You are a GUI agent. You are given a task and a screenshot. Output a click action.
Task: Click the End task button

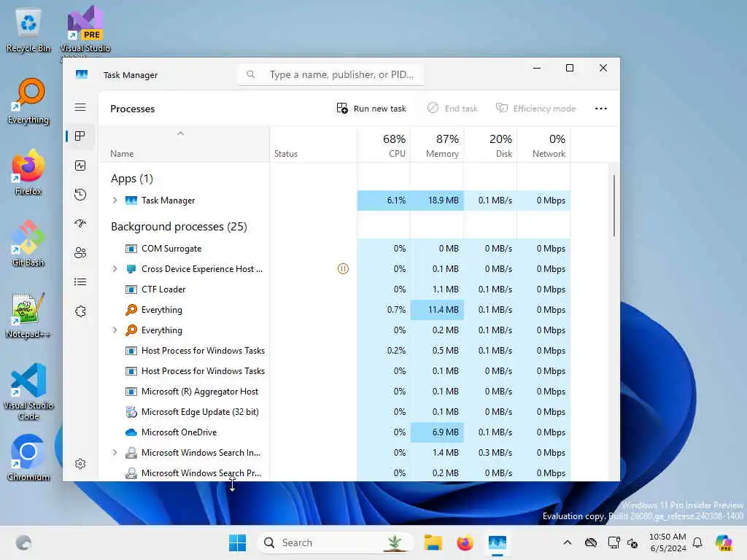click(452, 109)
